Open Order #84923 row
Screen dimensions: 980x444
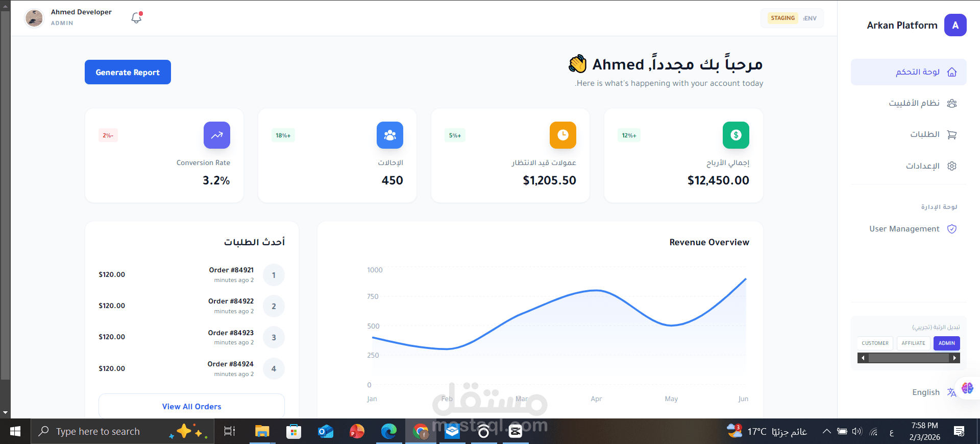(191, 337)
